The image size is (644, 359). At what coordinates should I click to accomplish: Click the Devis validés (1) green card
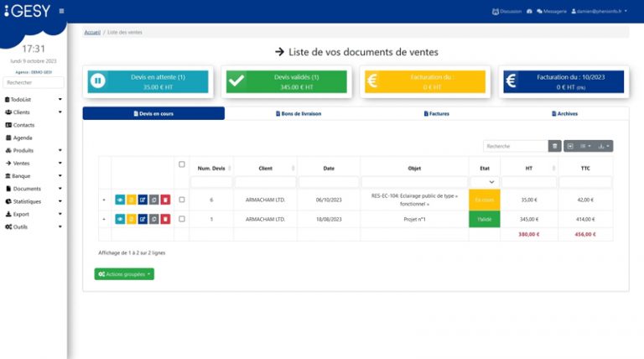point(285,81)
